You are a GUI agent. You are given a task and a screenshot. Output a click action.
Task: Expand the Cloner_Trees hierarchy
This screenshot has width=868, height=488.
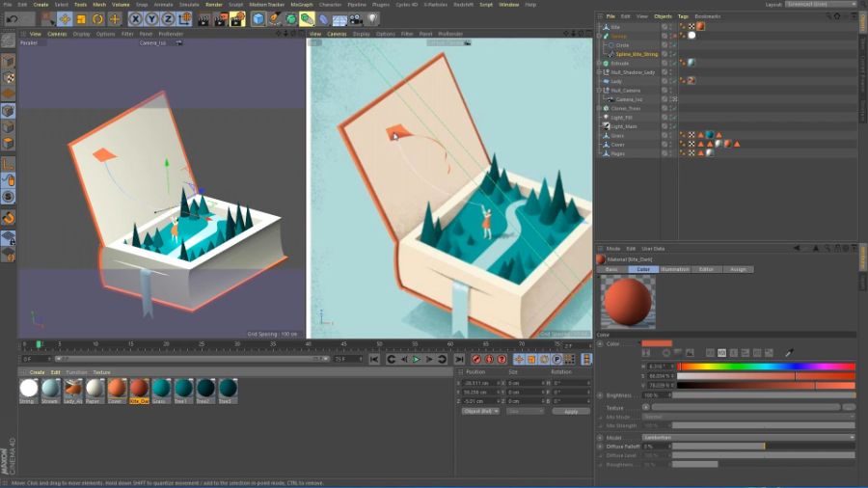click(x=600, y=108)
